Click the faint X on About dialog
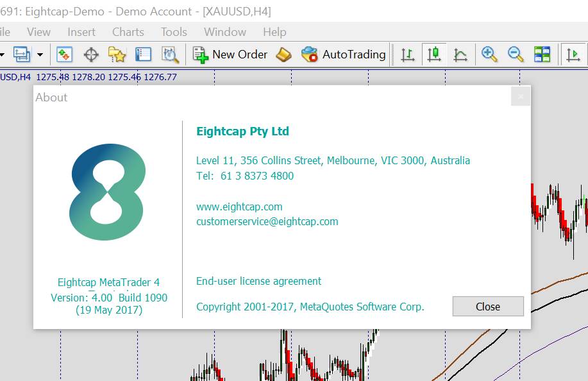The width and height of the screenshot is (588, 381). click(521, 97)
